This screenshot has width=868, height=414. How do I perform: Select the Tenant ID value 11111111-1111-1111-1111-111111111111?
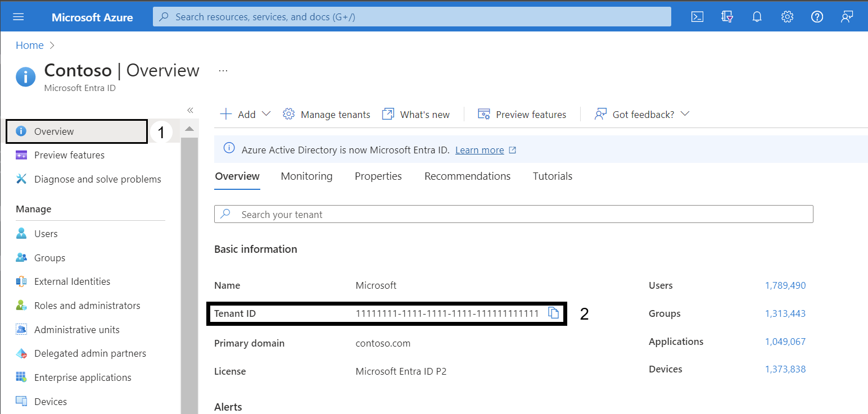pyautogui.click(x=447, y=313)
